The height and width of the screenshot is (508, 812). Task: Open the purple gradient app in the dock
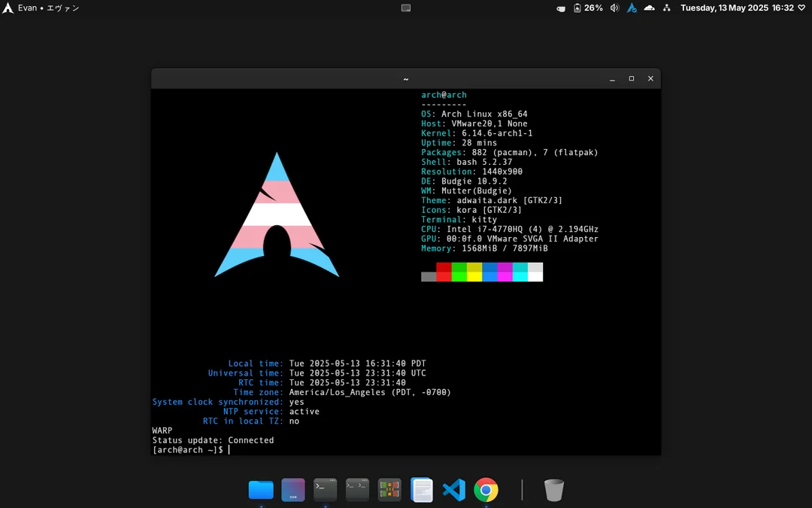[293, 490]
